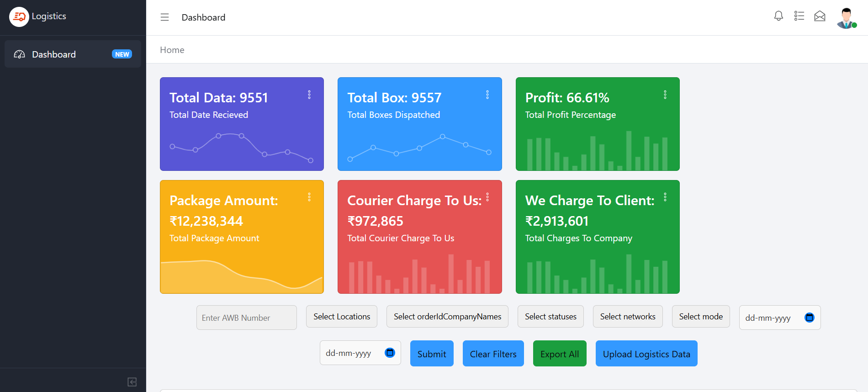Open the notifications bell icon

point(778,16)
